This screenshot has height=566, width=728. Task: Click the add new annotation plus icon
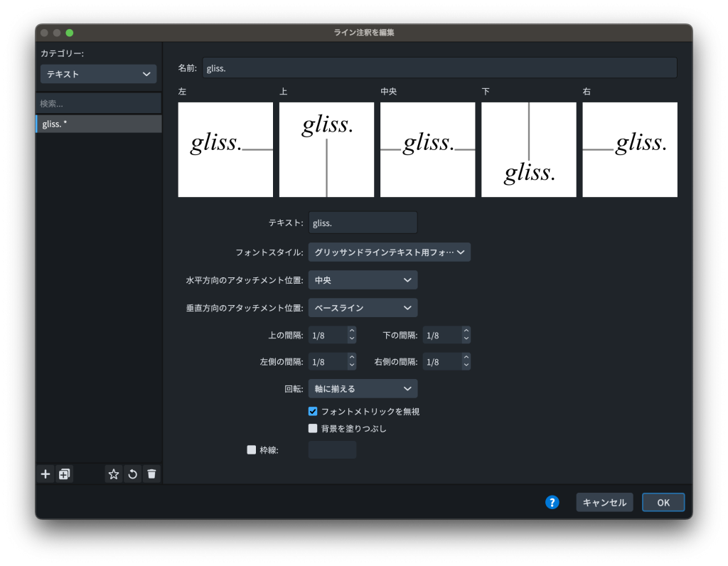45,474
